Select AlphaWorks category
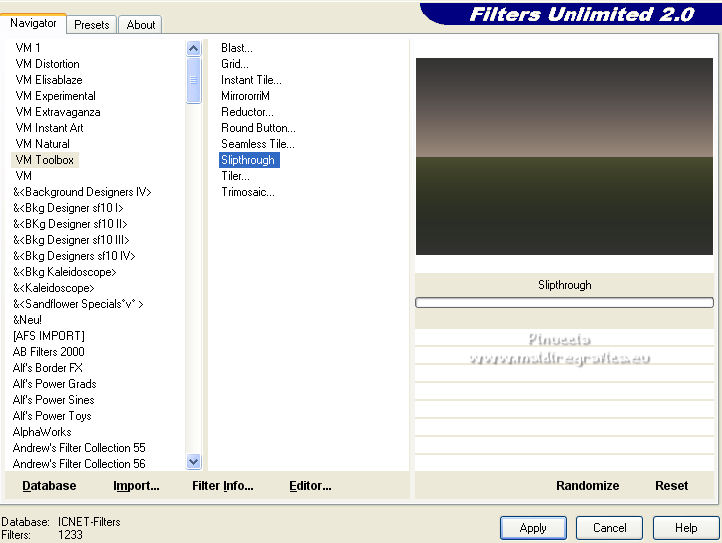The height and width of the screenshot is (543, 722). 42,432
